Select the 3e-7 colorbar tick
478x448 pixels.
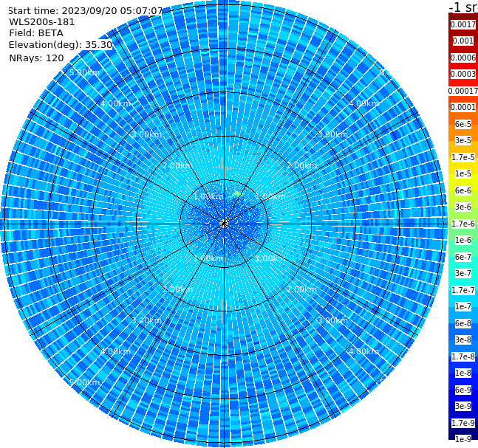(463, 273)
